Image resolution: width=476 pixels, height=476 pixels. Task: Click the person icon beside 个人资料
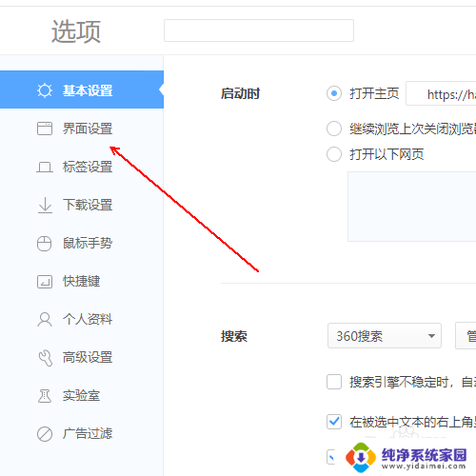pos(45,319)
